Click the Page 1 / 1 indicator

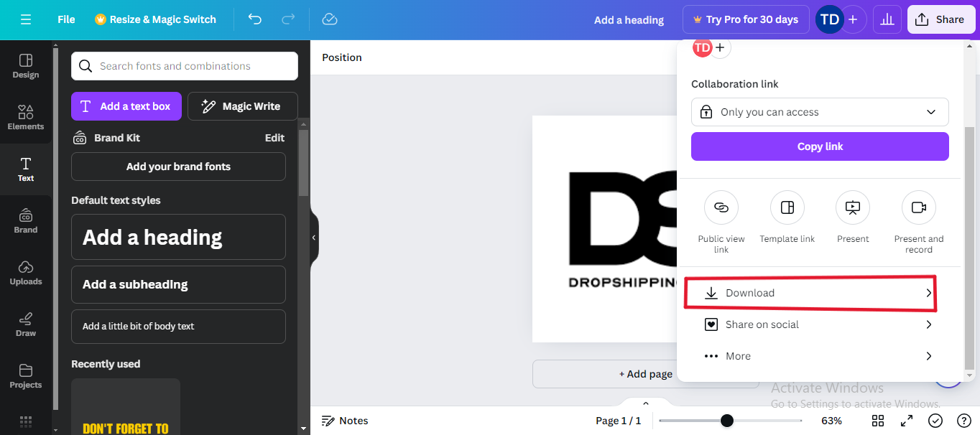(x=618, y=421)
